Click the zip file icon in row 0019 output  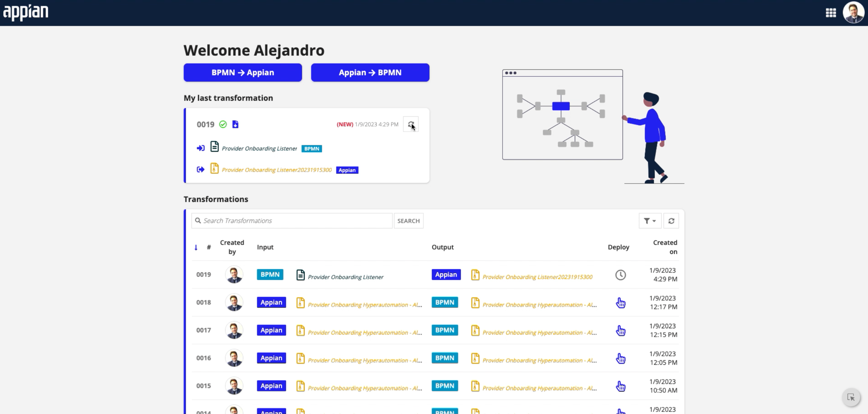(475, 275)
